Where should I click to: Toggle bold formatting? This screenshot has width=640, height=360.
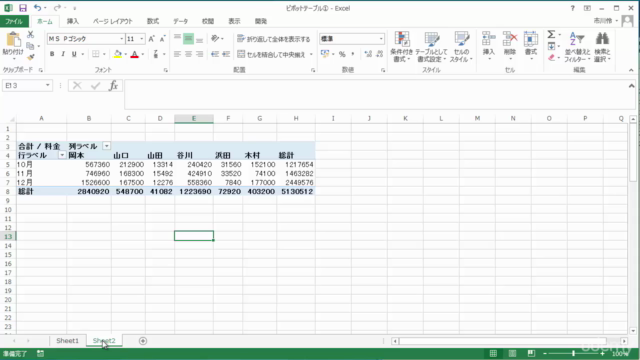[52, 54]
